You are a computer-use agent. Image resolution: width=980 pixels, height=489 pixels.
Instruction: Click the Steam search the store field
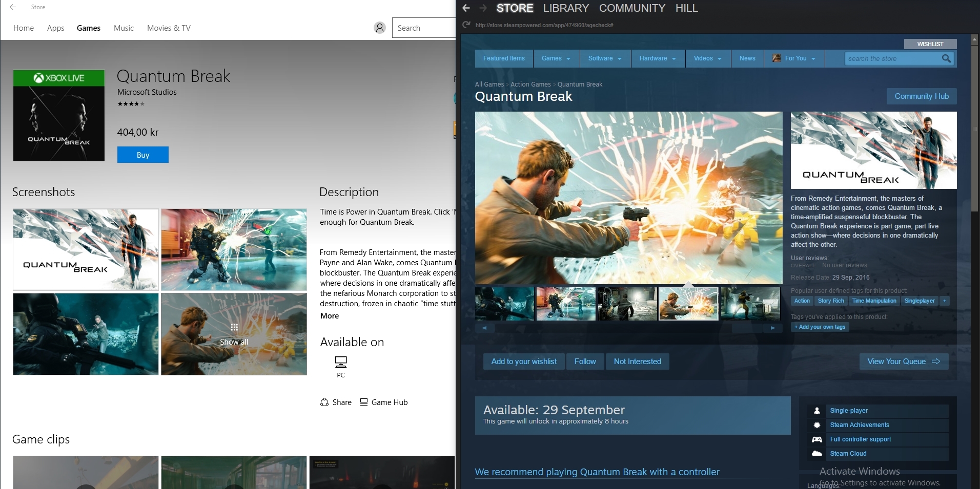click(x=893, y=58)
